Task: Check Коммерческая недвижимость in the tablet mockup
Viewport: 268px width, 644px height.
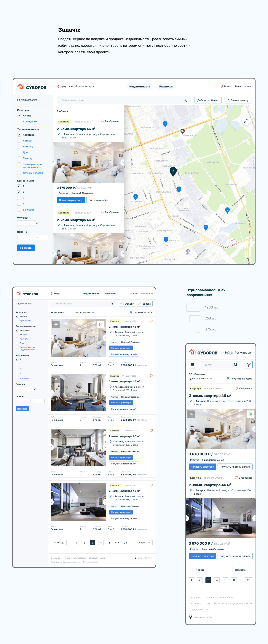Action: tap(17, 347)
